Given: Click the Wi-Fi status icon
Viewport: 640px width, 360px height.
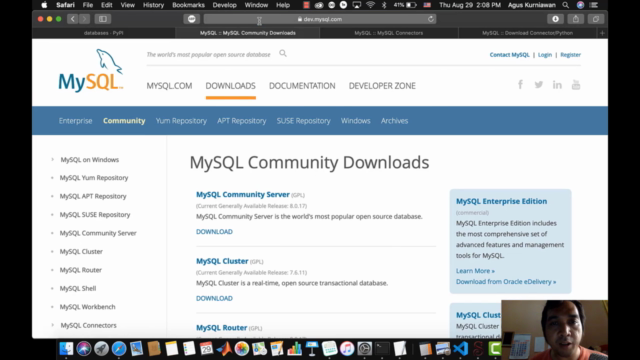Looking at the screenshot, I should tap(371, 5).
